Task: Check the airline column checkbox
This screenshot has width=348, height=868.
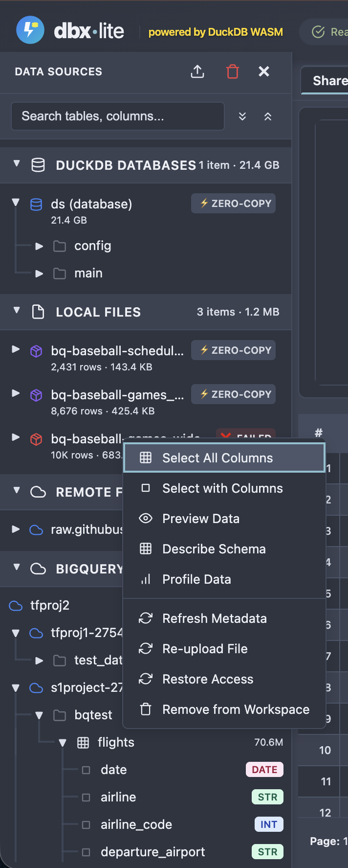Action: (x=86, y=798)
